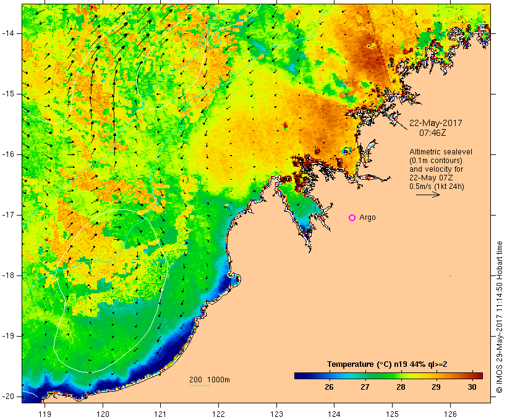Click latitude label -15
This screenshot has height=420, width=507.
7,94
